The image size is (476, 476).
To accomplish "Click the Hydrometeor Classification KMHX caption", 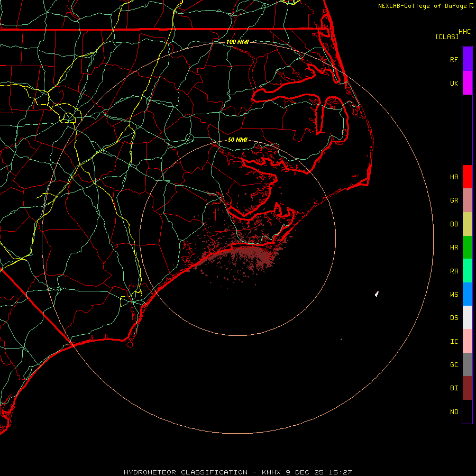I will (237, 472).
